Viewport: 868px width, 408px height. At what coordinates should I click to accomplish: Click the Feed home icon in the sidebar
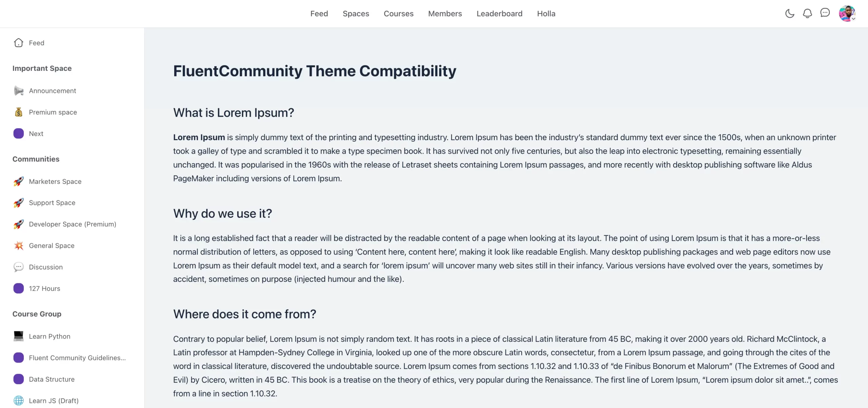19,43
